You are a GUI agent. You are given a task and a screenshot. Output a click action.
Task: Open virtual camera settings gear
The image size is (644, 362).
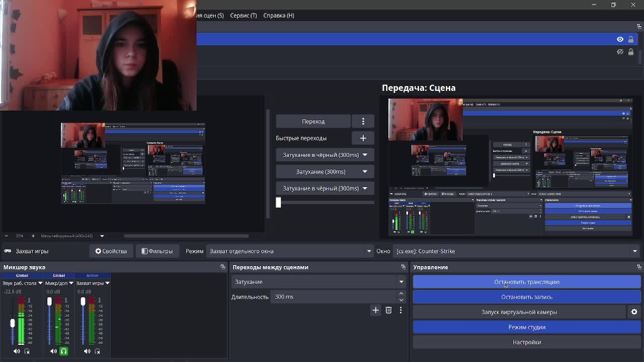tap(634, 312)
